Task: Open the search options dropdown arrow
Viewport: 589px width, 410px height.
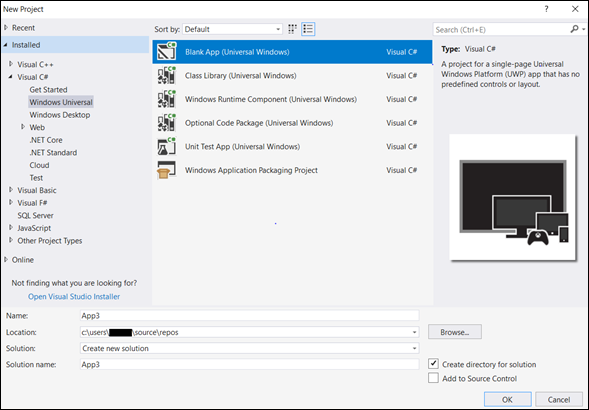Action: click(x=583, y=29)
